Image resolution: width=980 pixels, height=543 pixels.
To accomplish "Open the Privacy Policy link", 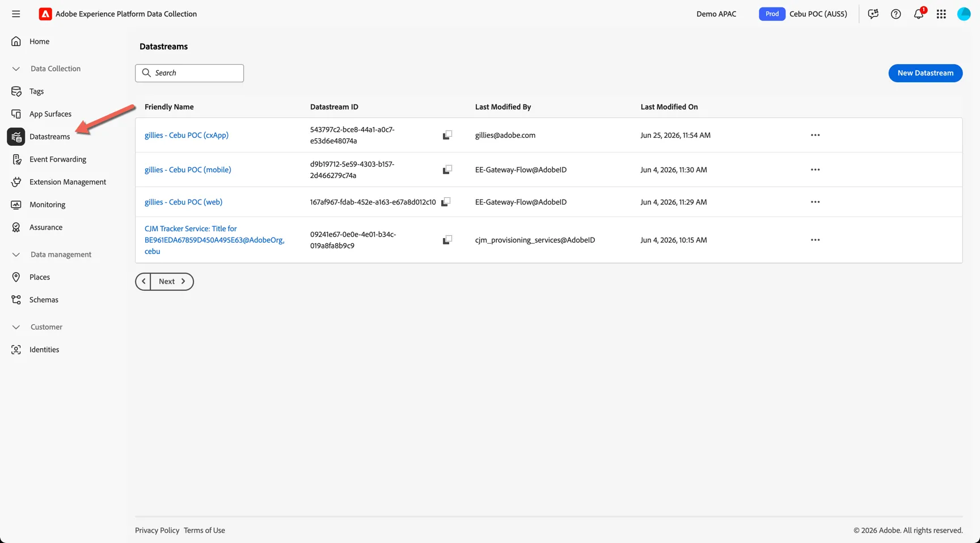I will (157, 531).
